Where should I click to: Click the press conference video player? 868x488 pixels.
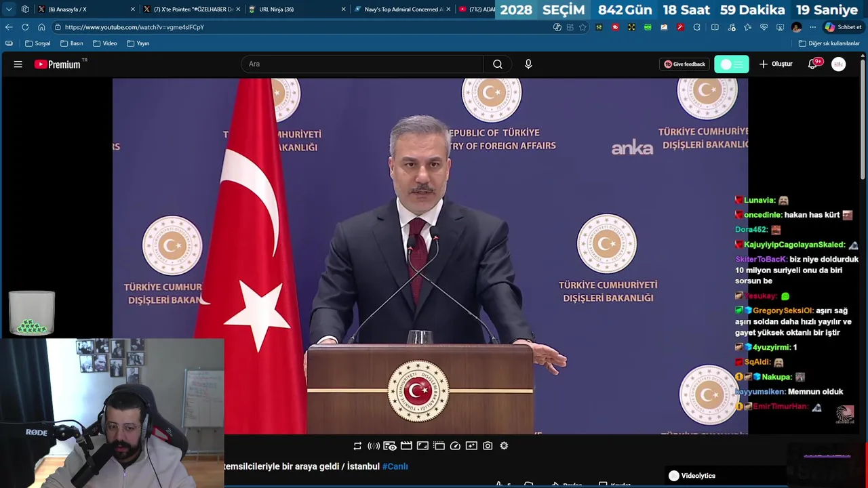430,256
